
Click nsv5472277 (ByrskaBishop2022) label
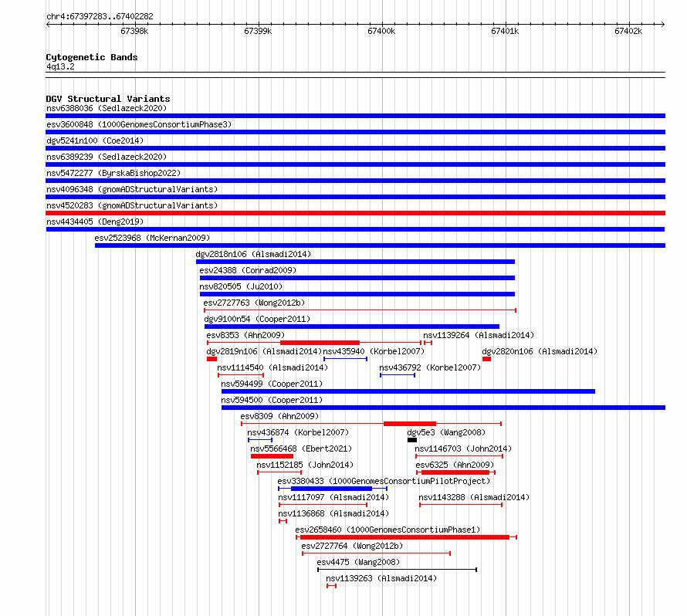pyautogui.click(x=113, y=173)
